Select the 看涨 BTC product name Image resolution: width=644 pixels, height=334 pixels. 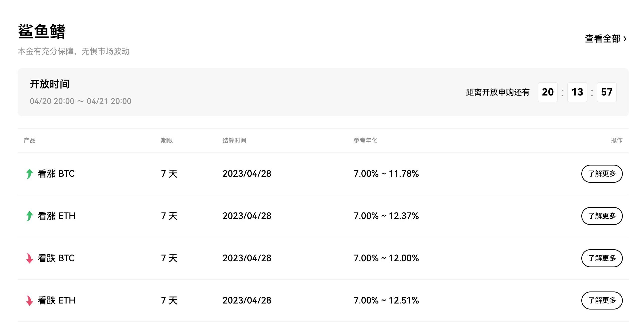[x=56, y=174]
